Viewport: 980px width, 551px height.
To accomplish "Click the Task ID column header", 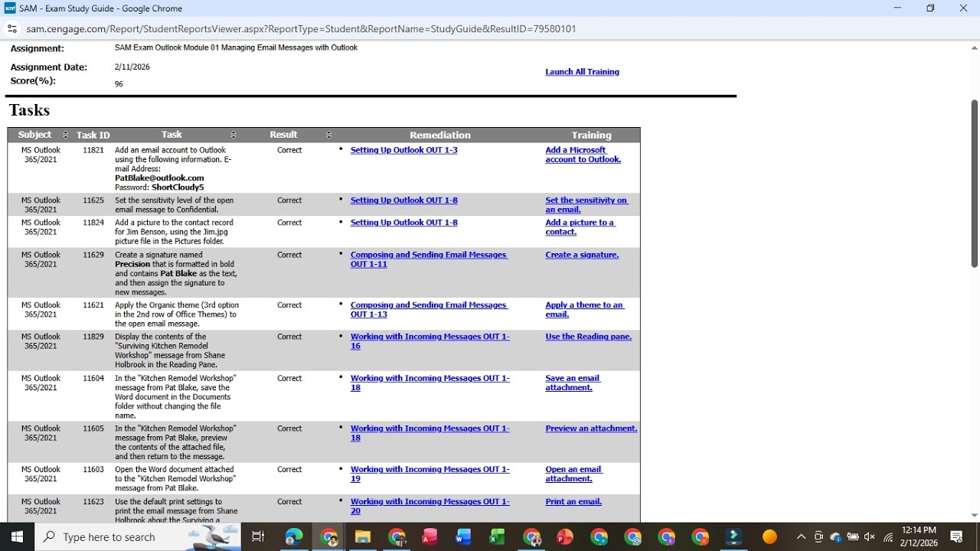I will point(93,135).
